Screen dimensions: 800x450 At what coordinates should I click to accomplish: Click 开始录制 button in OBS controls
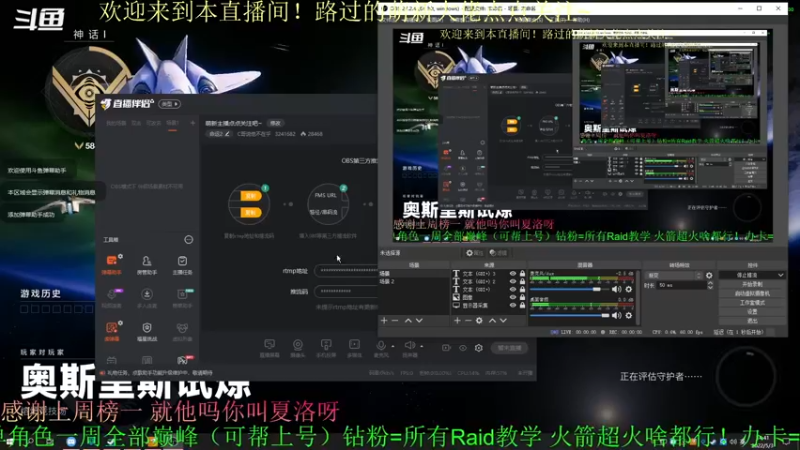tap(752, 284)
